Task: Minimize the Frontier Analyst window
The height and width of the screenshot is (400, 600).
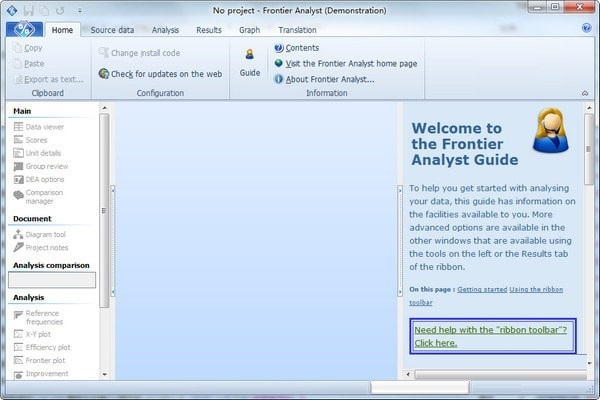Action: pos(538,7)
